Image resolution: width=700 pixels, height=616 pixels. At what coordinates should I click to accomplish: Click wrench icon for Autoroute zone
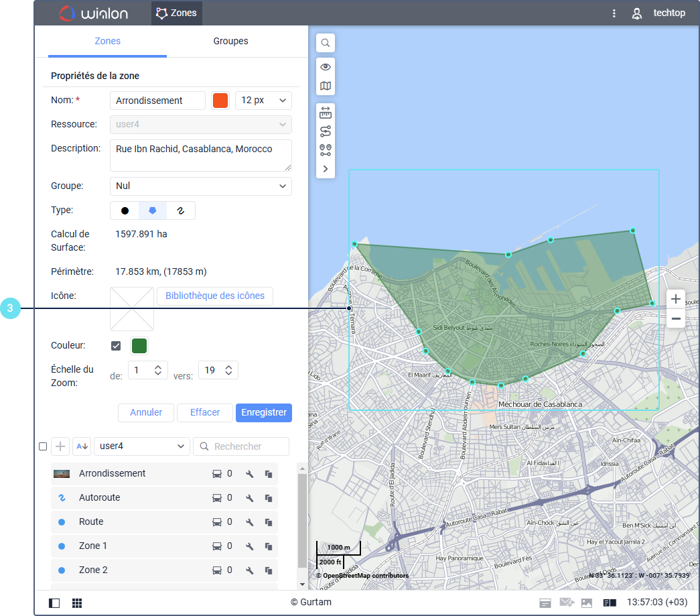point(250,498)
